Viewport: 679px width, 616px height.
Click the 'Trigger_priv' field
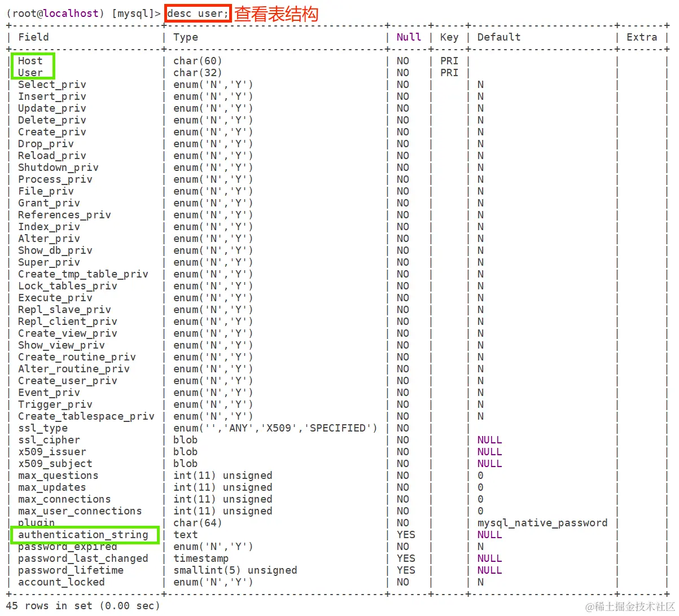coord(55,404)
